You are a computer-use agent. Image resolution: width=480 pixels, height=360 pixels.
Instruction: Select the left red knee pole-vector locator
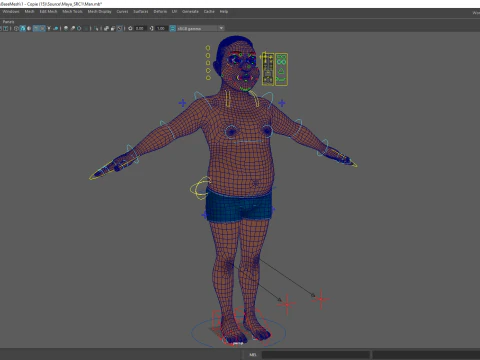(x=287, y=304)
